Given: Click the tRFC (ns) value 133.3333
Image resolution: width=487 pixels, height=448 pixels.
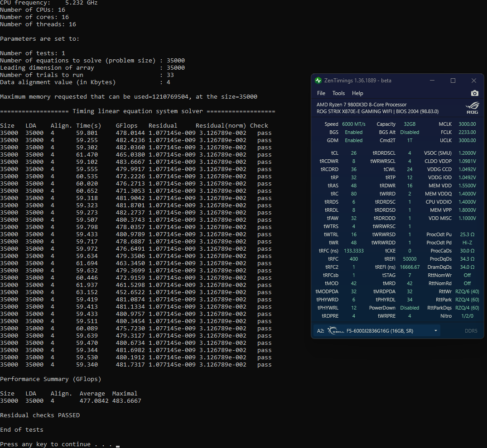Looking at the screenshot, I should click(354, 251).
